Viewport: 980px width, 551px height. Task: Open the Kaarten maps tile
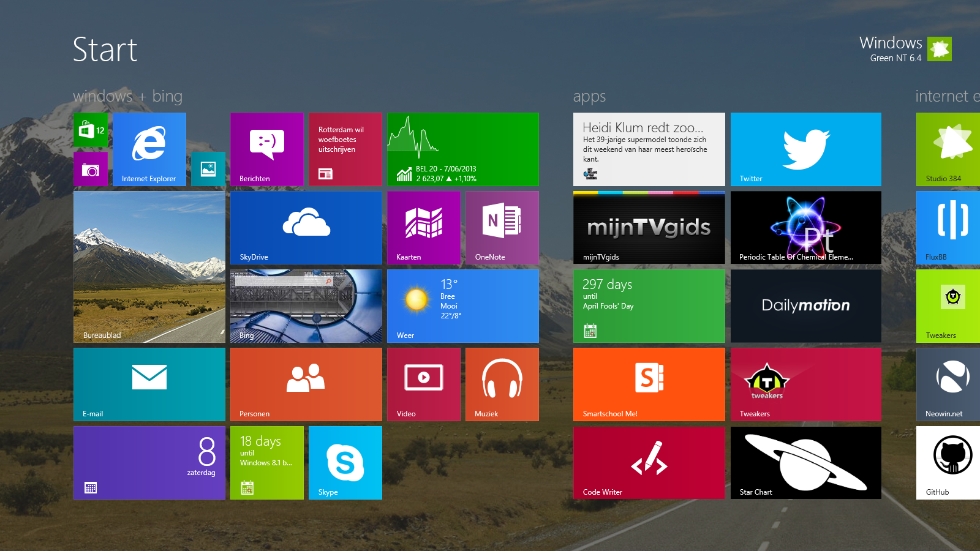point(424,228)
